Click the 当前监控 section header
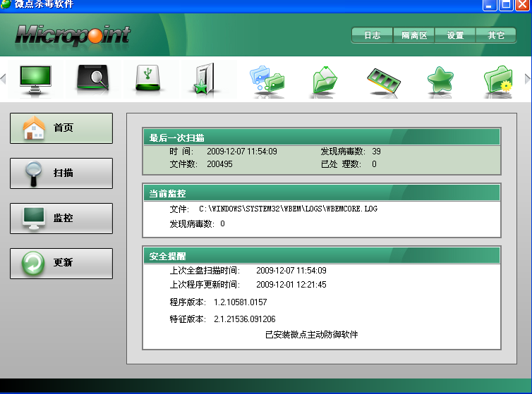 [321, 193]
